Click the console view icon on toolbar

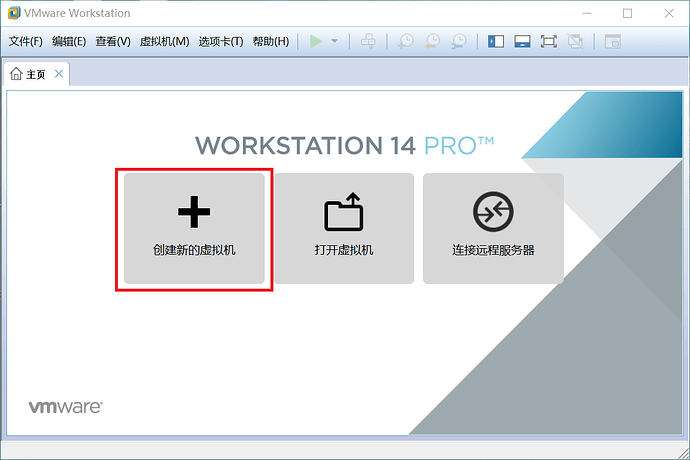click(x=613, y=41)
